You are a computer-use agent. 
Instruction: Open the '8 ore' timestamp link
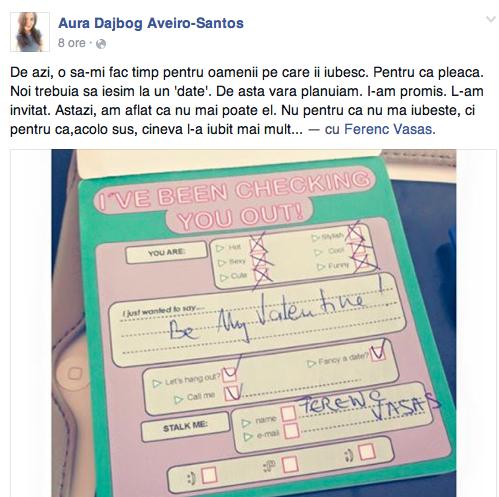[72, 43]
